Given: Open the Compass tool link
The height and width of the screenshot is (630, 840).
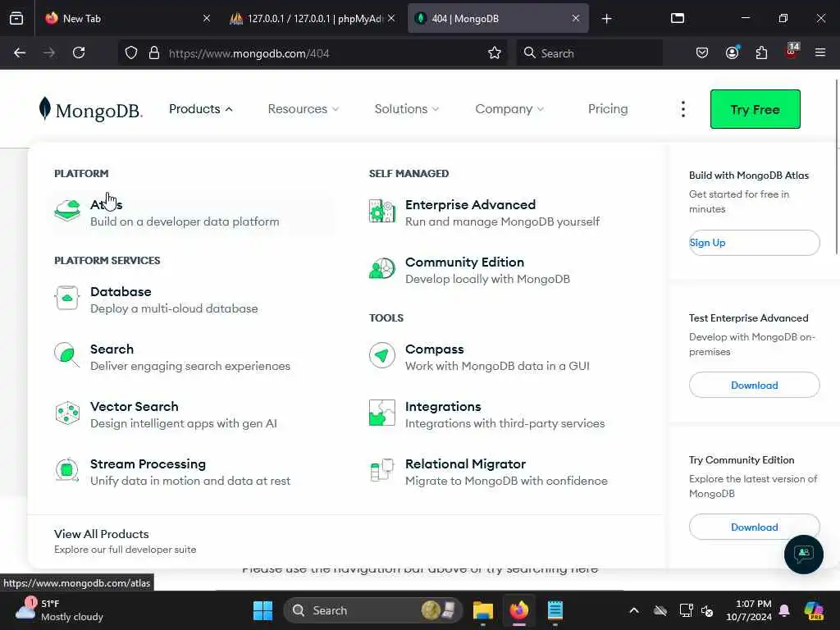Looking at the screenshot, I should pos(434,349).
